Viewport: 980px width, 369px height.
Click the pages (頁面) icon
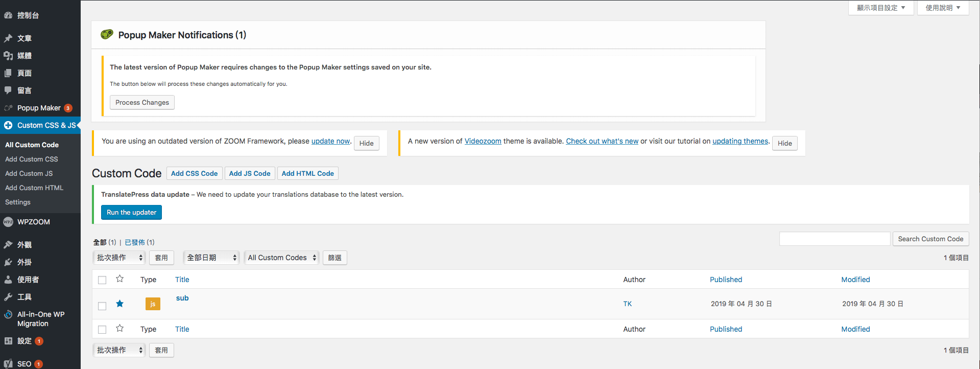tap(8, 73)
